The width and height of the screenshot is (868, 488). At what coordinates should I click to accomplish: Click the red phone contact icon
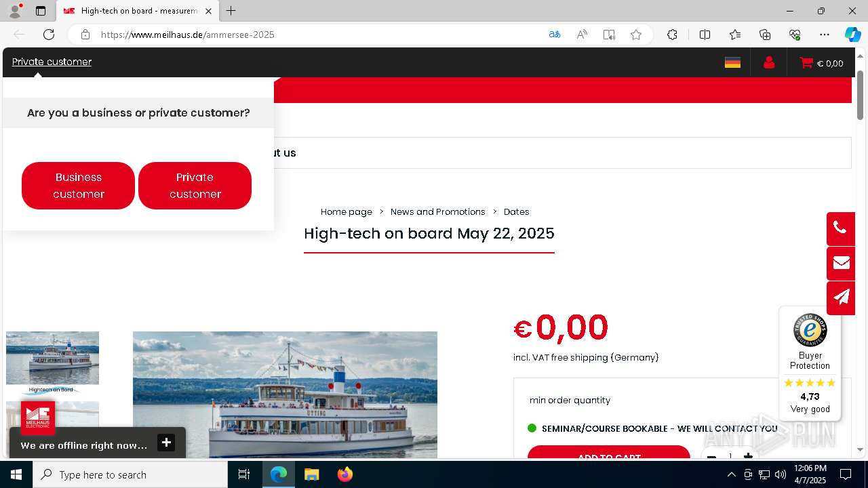tap(840, 228)
